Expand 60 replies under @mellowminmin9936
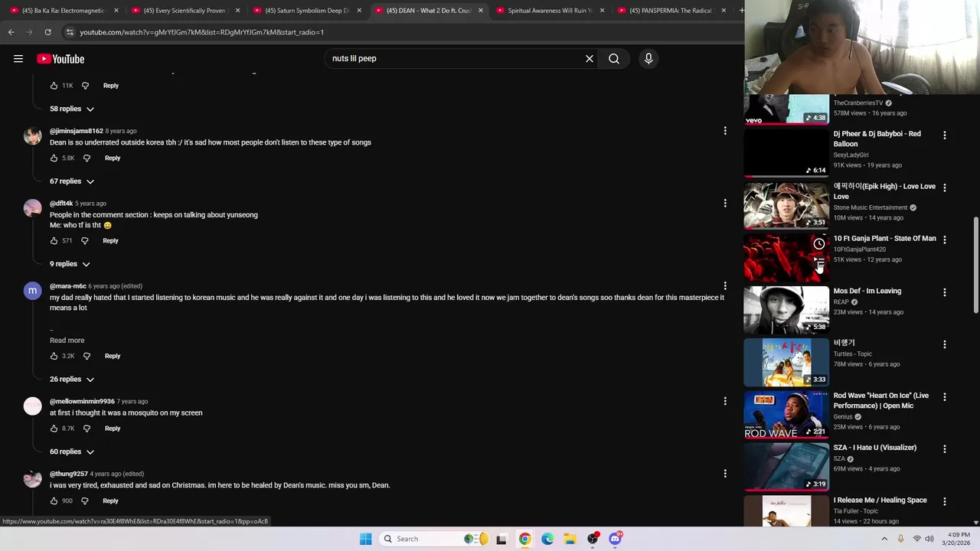This screenshot has width=980, height=551. [x=72, y=452]
